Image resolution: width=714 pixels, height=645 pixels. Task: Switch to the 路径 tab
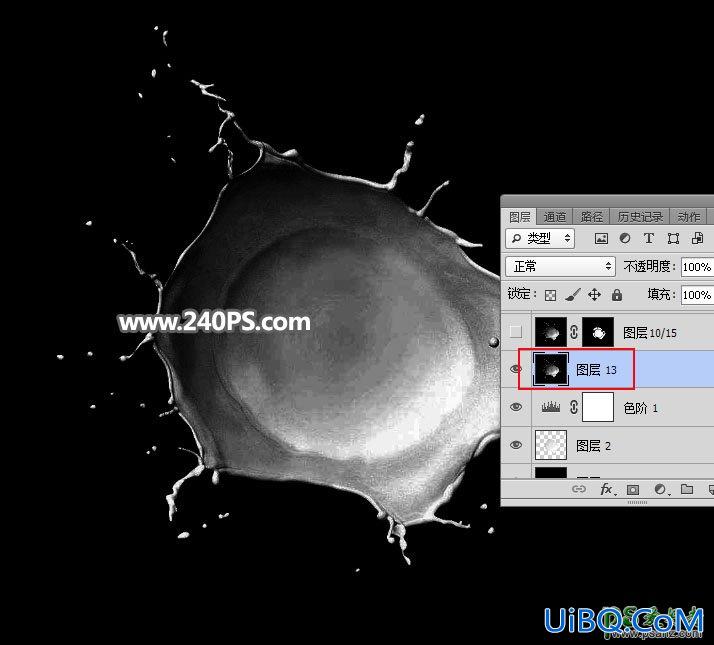591,217
